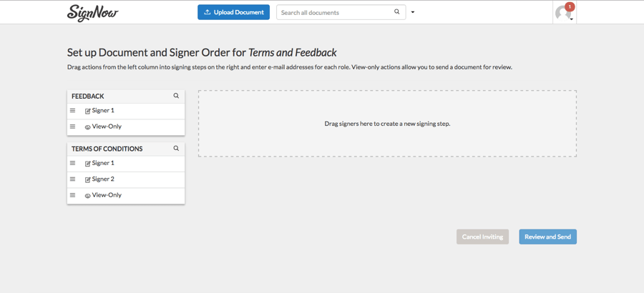Click drag handle of Terms Signer 2
Viewport: 644px width, 293px height.
tap(72, 179)
